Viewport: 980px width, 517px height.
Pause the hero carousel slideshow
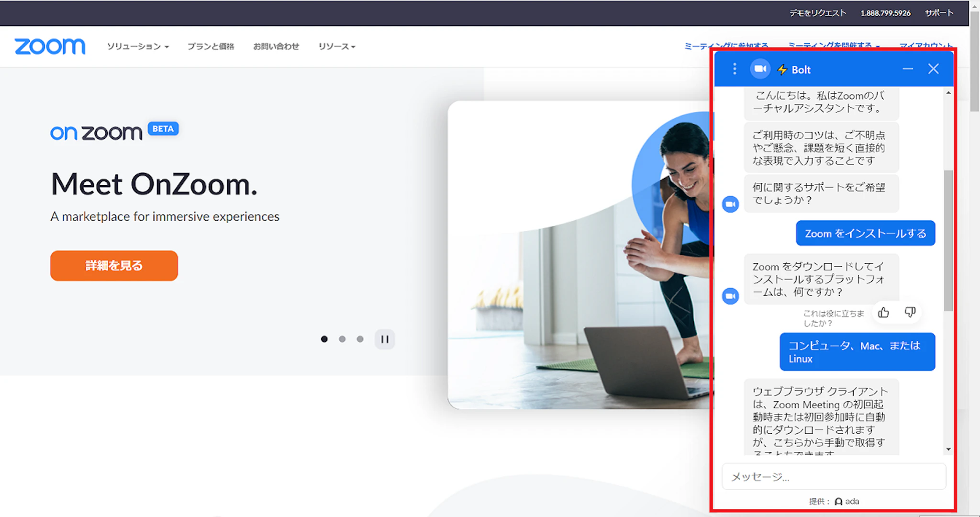[385, 339]
